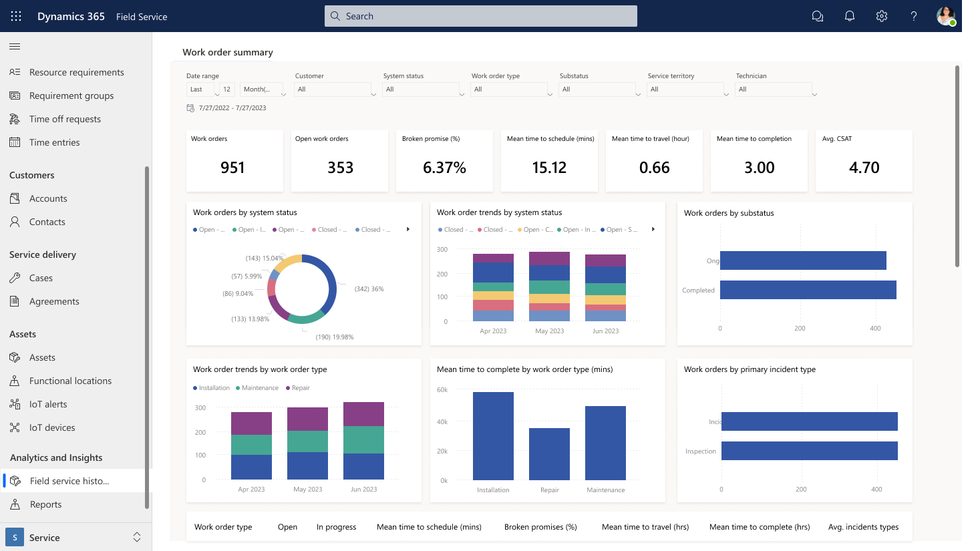The width and height of the screenshot is (980, 551).
Task: Open notifications bell icon
Action: [x=849, y=16]
